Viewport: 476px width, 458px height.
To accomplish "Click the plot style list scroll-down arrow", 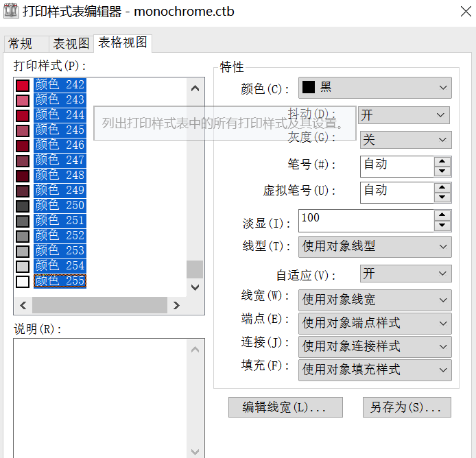I will tap(195, 287).
